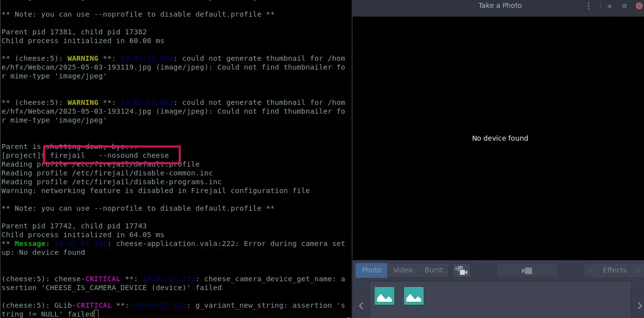
Task: Minimize the Take a Photo window
Action: [x=609, y=6]
